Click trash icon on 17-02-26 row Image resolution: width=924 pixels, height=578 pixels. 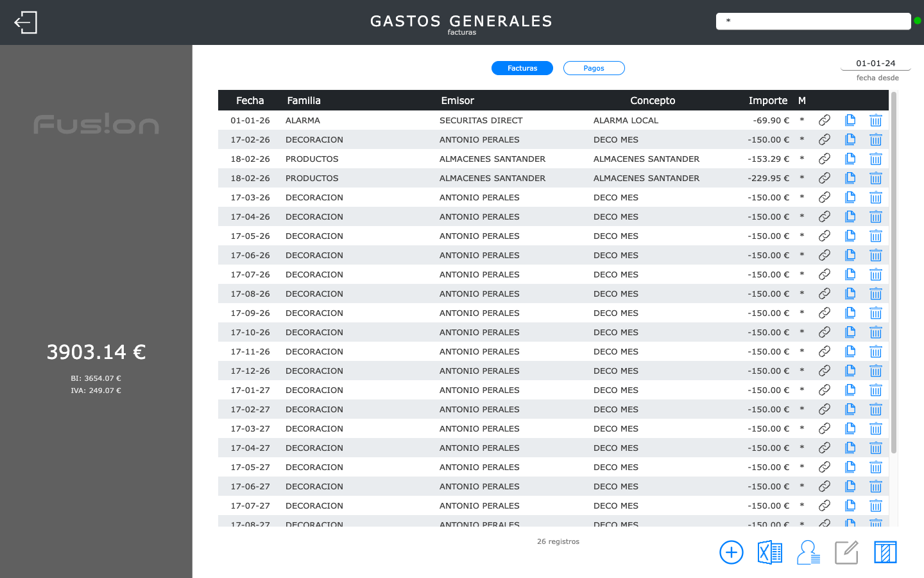(x=876, y=139)
